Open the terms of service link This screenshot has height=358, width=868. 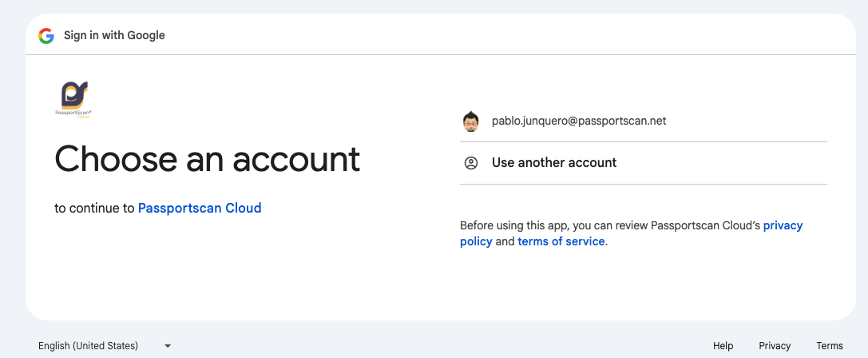561,241
